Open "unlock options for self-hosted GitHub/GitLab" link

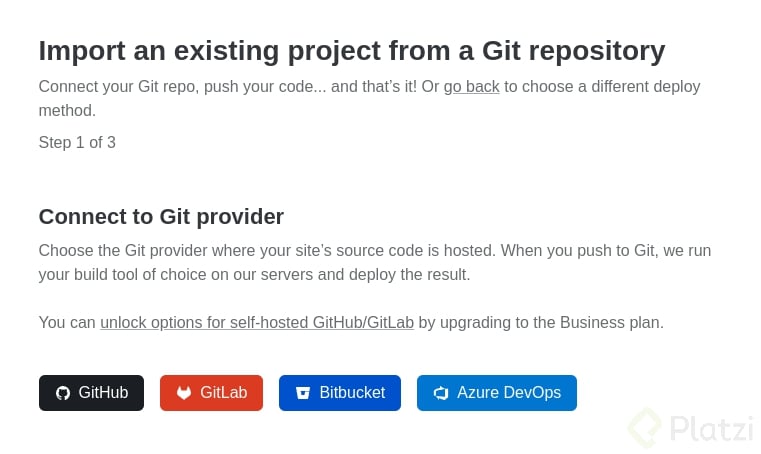pos(257,322)
